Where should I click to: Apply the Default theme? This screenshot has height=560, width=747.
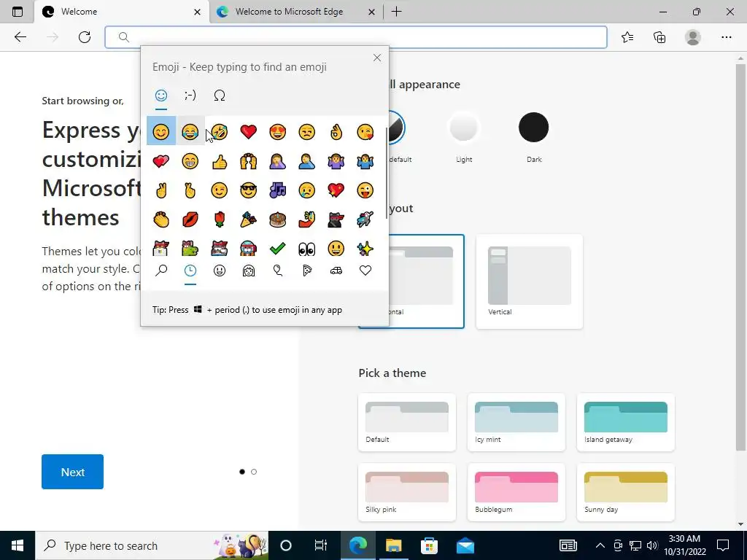(x=407, y=422)
